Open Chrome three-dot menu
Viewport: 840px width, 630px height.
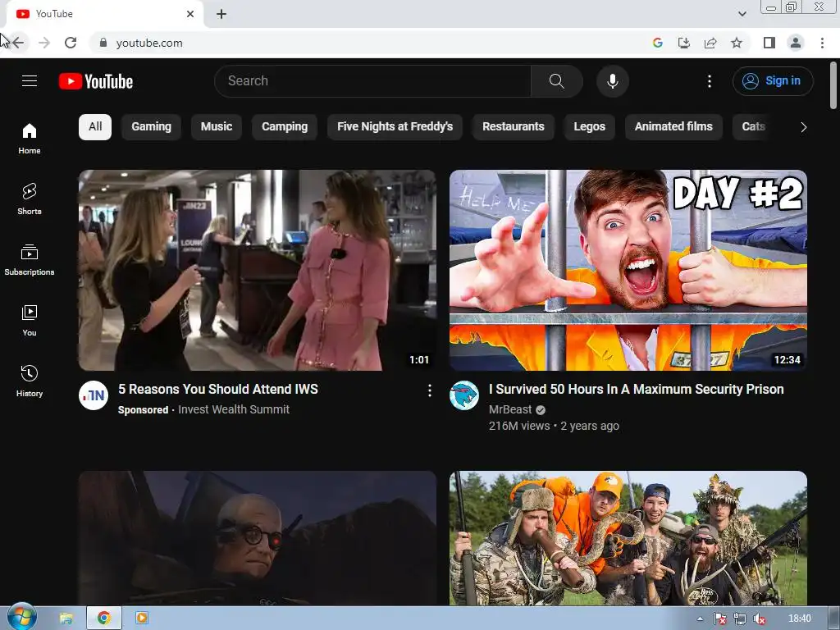pos(822,43)
